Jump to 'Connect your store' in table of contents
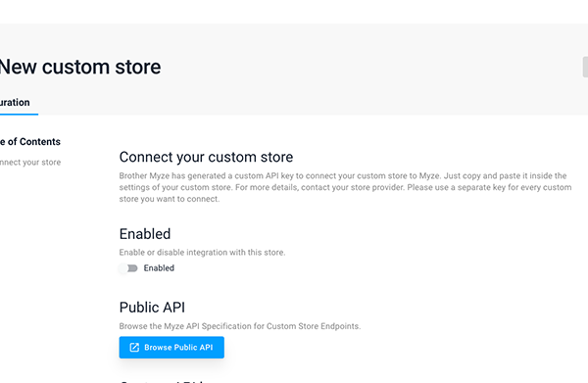Viewport: 588px width, 383px height. tap(30, 163)
